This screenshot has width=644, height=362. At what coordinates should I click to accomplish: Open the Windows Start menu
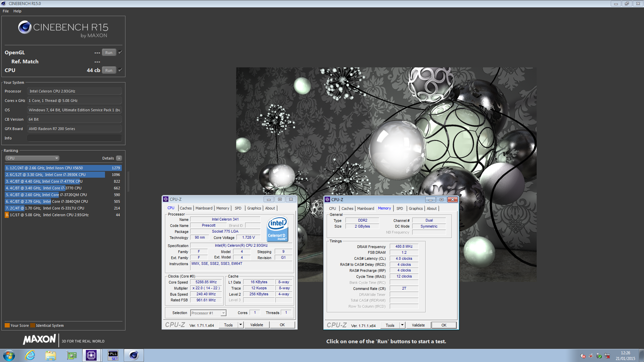[9, 355]
